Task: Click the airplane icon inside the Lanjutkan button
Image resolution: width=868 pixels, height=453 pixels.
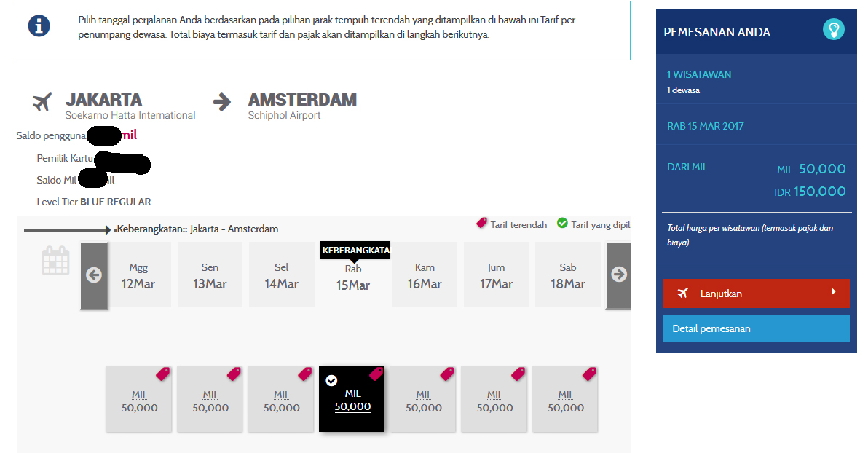Action: 682,294
